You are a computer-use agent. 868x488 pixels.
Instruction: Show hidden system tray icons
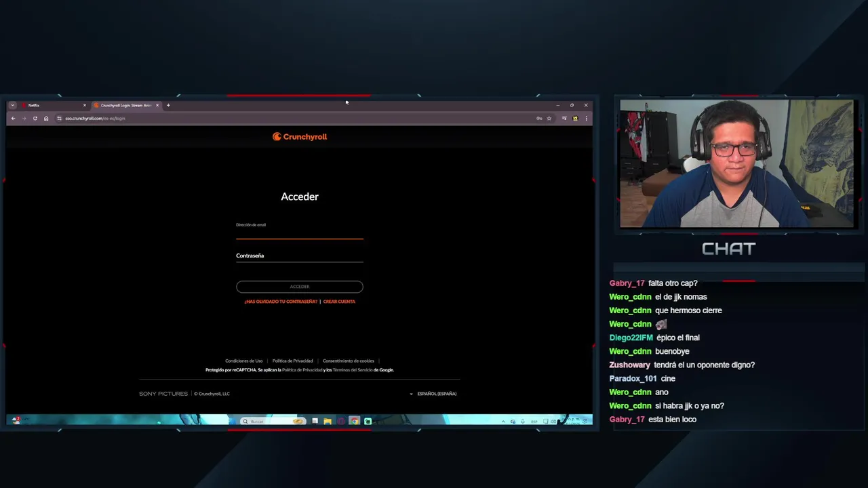[503, 422]
